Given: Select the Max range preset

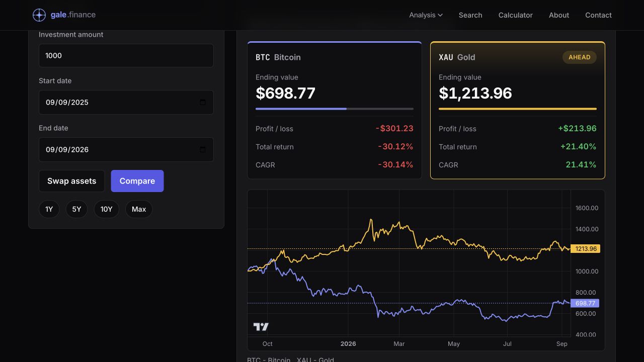Looking at the screenshot, I should [x=139, y=209].
